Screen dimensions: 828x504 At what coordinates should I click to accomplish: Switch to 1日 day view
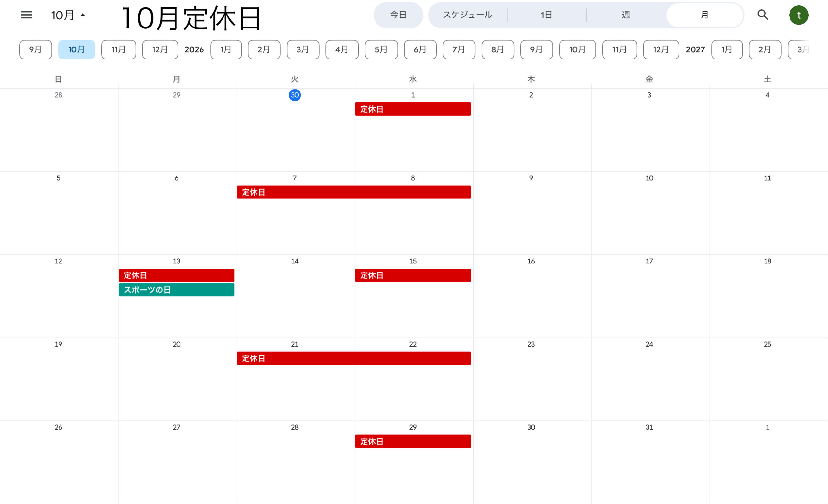(546, 15)
